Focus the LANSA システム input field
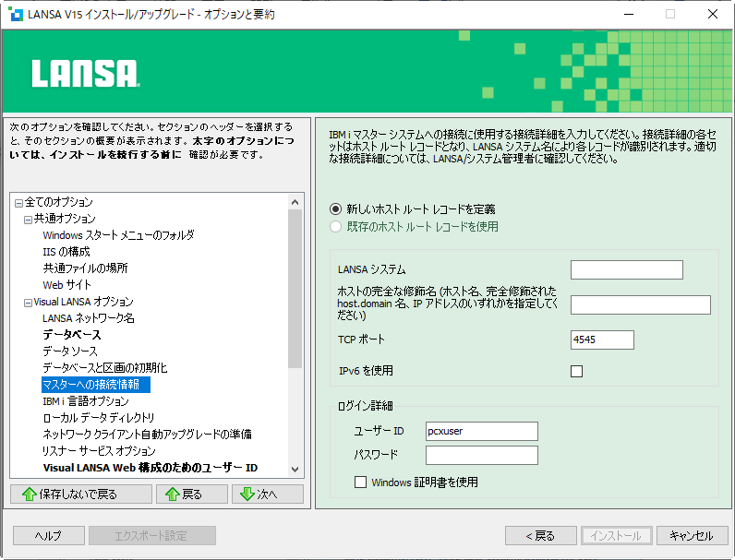The image size is (735, 560). tap(627, 269)
